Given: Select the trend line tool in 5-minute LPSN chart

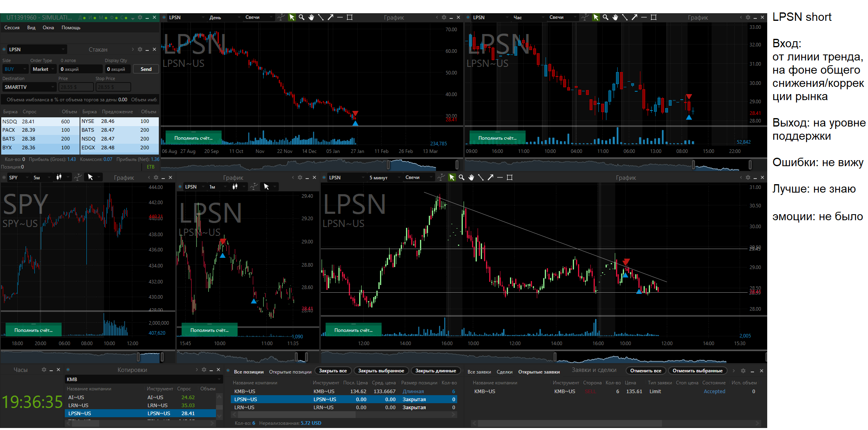Looking at the screenshot, I should pyautogui.click(x=481, y=177).
